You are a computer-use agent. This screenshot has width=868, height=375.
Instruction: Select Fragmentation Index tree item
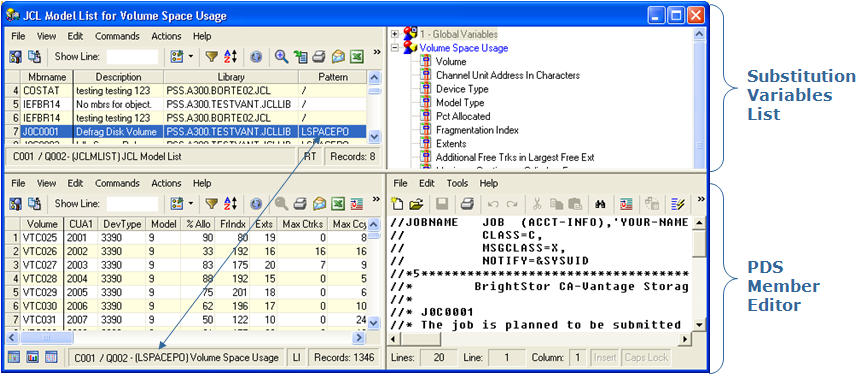[477, 130]
